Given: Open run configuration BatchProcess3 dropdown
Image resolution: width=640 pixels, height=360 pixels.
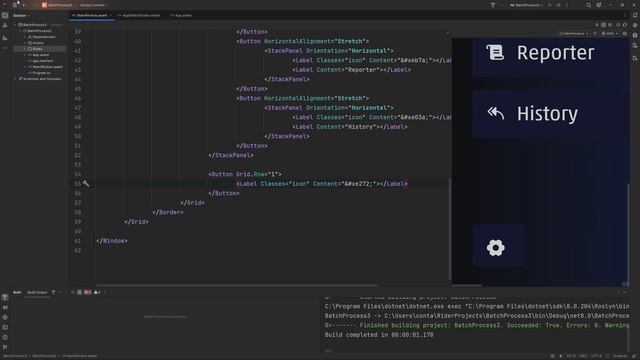Looking at the screenshot, I should (526, 5).
